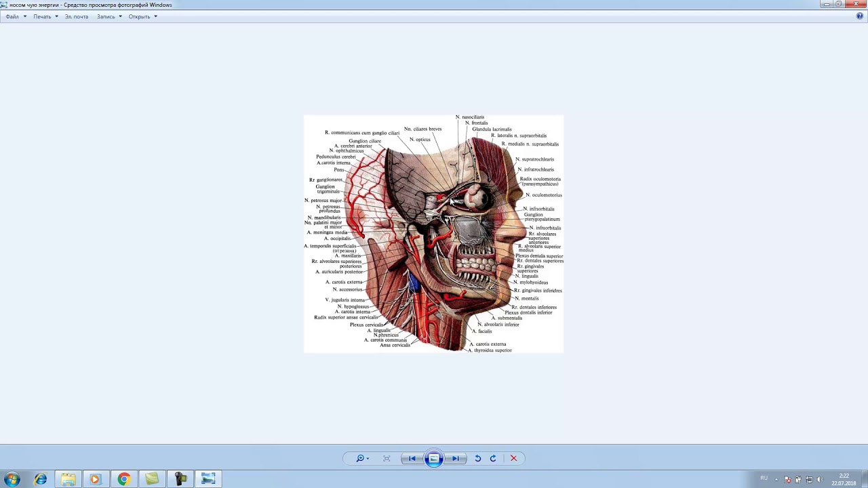Launch Internet Explorer from the taskbar

click(41, 479)
